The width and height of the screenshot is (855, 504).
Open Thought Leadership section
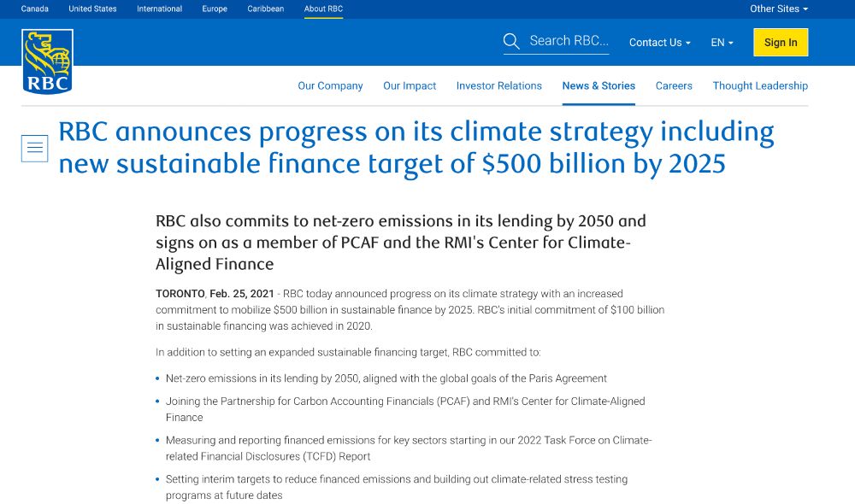(x=760, y=86)
